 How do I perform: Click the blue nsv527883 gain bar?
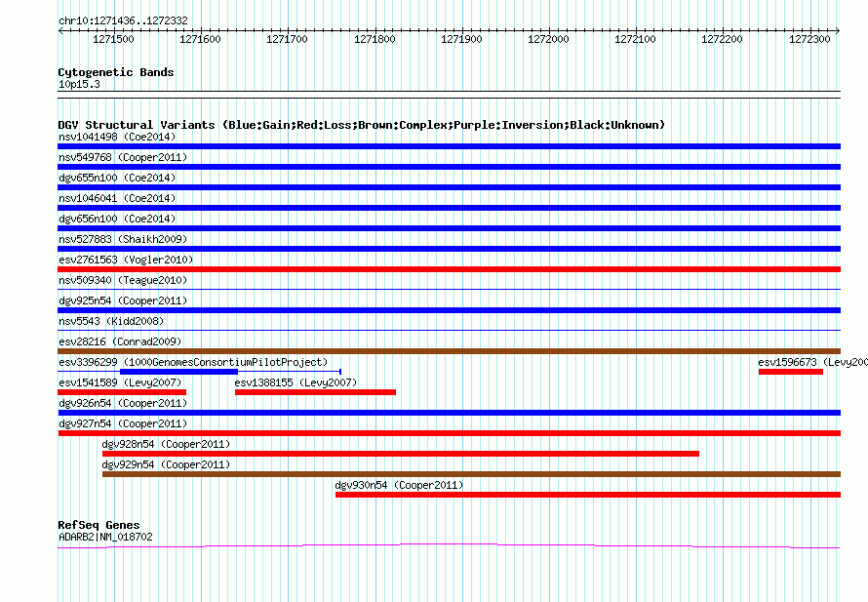449,249
